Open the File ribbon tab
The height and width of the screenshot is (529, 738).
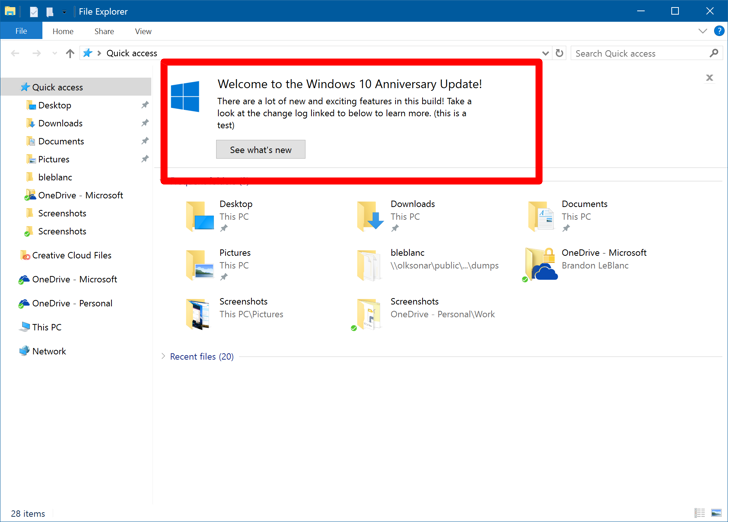(x=21, y=31)
